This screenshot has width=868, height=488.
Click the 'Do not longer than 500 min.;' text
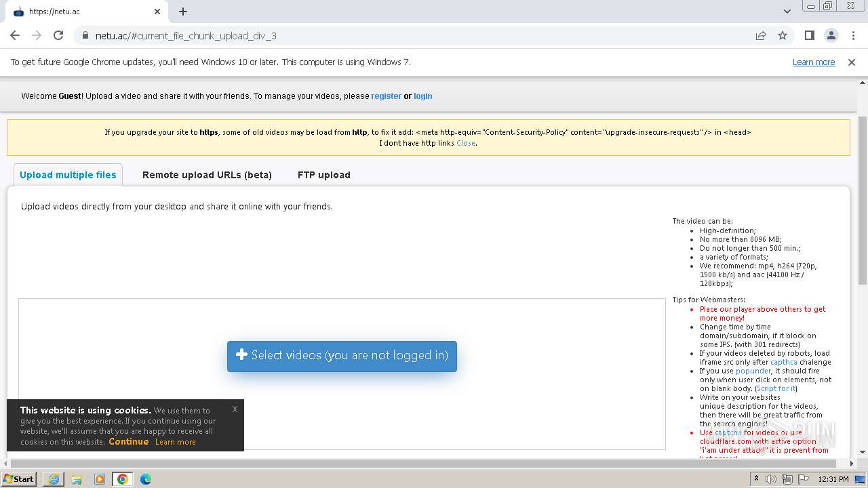(750, 248)
